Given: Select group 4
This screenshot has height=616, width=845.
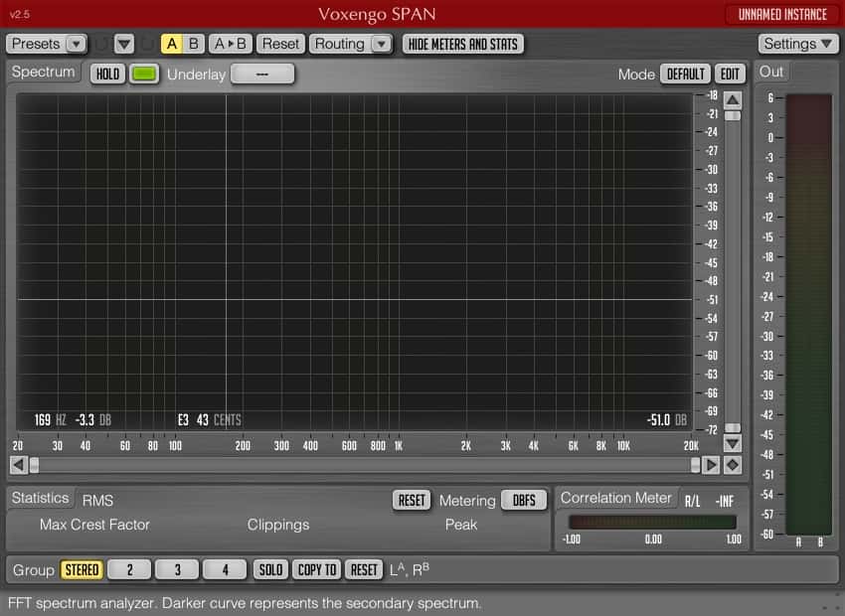Looking at the screenshot, I should pyautogui.click(x=225, y=569).
